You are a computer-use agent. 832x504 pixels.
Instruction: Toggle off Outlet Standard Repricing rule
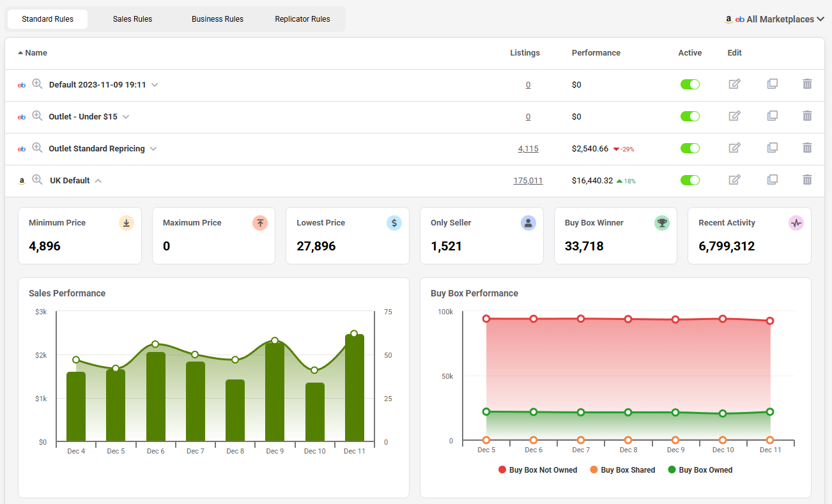[x=689, y=148]
